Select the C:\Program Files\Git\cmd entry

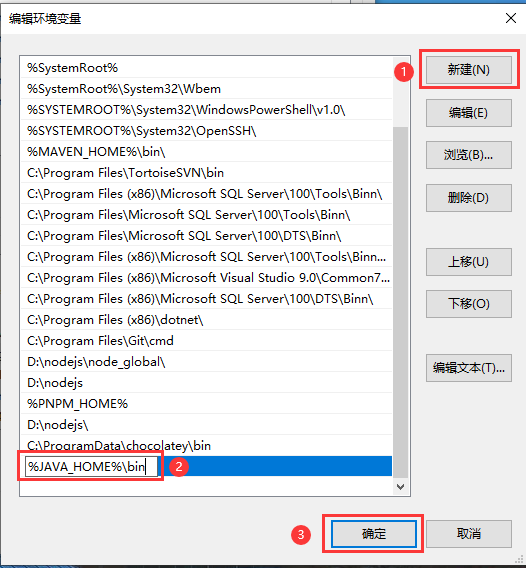pyautogui.click(x=206, y=341)
